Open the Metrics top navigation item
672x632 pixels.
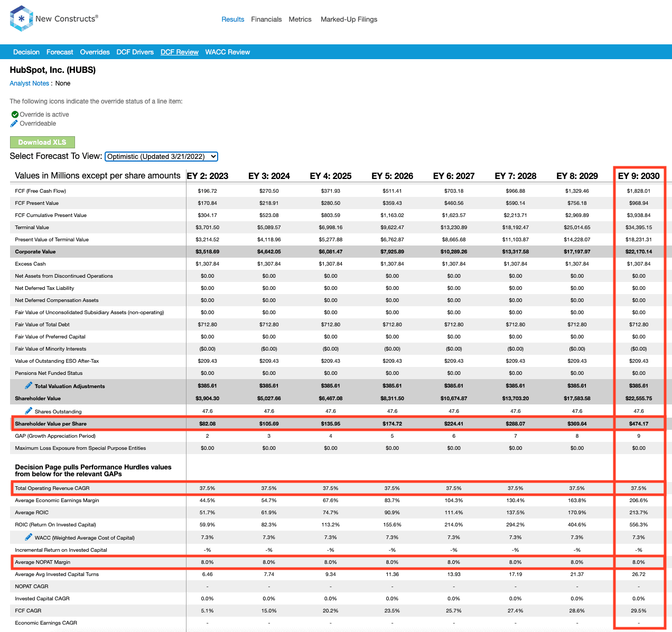[x=300, y=20]
